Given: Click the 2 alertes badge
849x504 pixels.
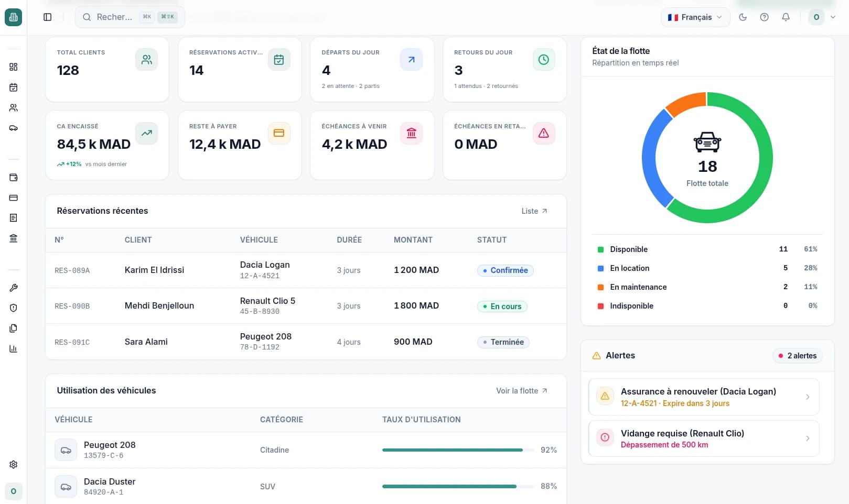Looking at the screenshot, I should coord(798,356).
